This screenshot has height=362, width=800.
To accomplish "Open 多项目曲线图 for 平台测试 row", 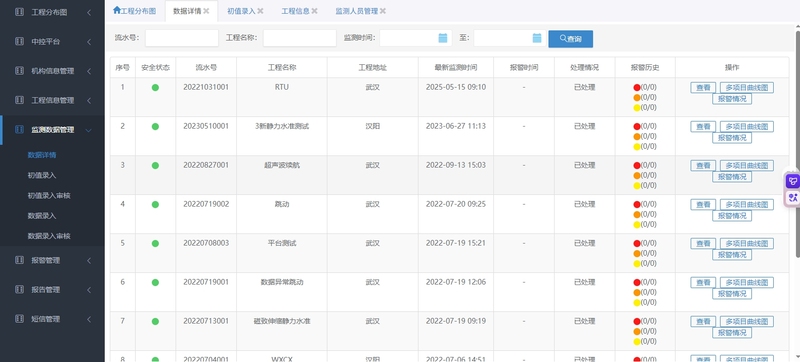I will [746, 244].
